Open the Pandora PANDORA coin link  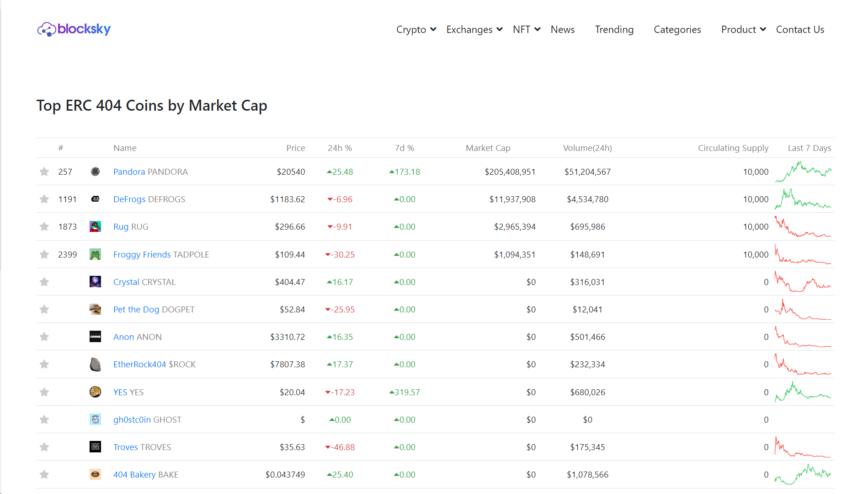coord(150,172)
